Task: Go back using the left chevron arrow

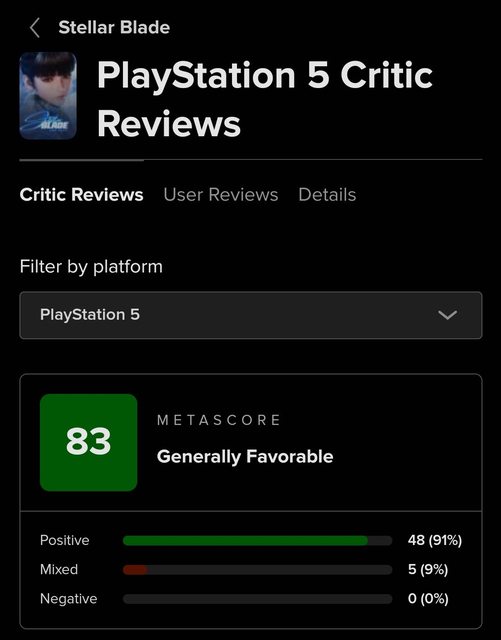Action: tap(35, 28)
